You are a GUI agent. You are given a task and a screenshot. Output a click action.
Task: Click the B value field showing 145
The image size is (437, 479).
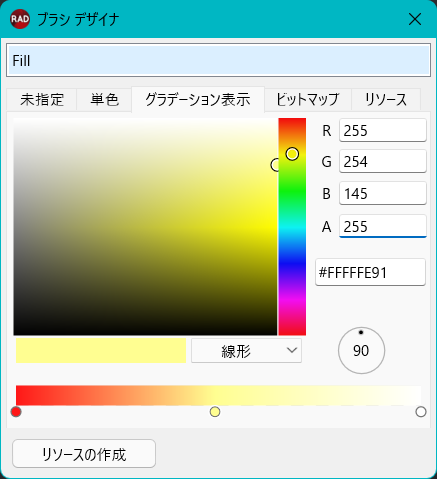(x=383, y=193)
